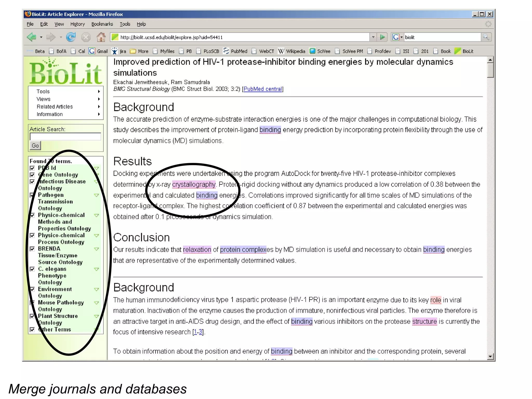Open the View menu
Image resolution: width=532 pixels, height=399 pixels.
pos(59,24)
